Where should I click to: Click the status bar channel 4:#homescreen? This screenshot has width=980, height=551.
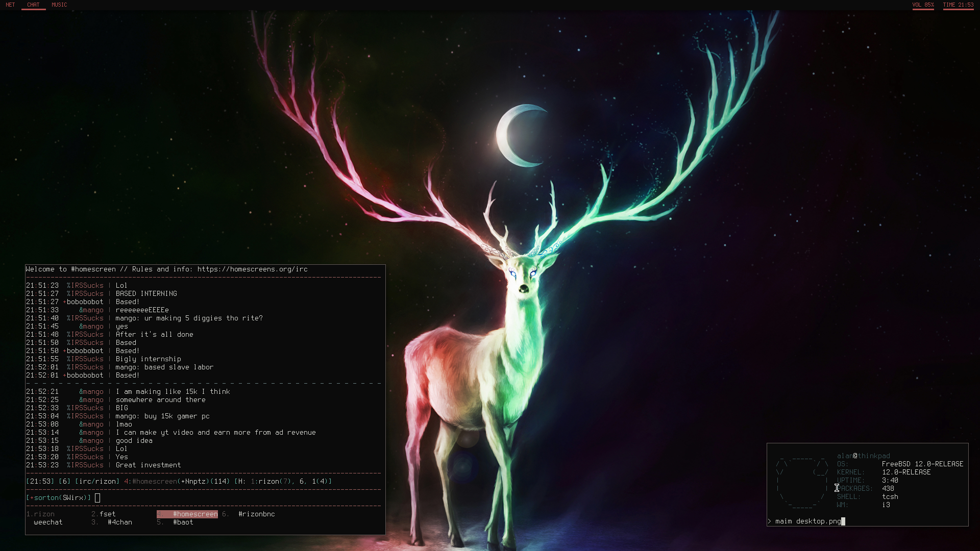(151, 481)
